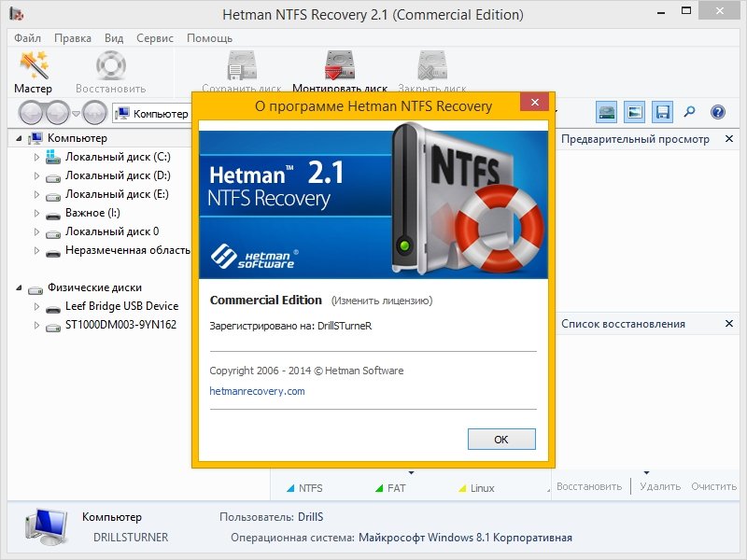Select the Физические диски group label
This screenshot has width=747, height=560.
click(94, 287)
